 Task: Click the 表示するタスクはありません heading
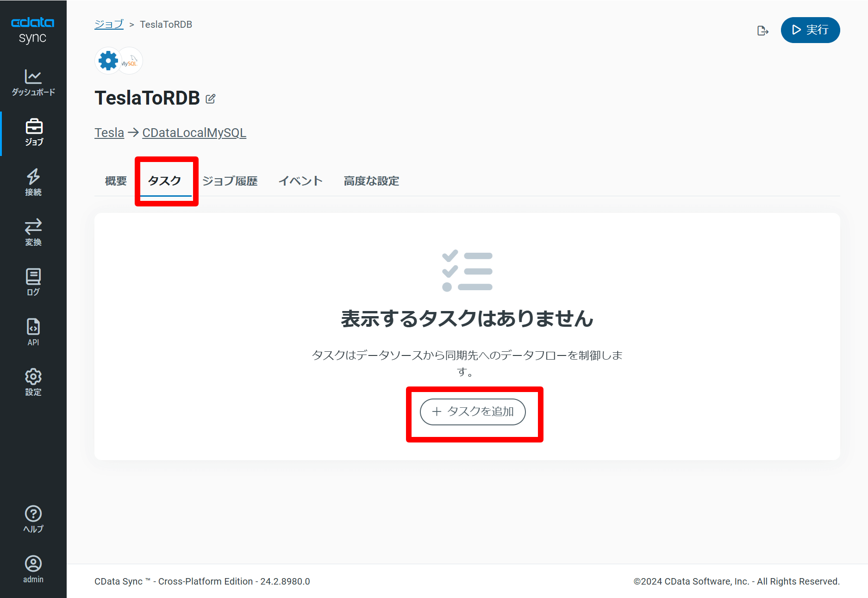pyautogui.click(x=467, y=318)
